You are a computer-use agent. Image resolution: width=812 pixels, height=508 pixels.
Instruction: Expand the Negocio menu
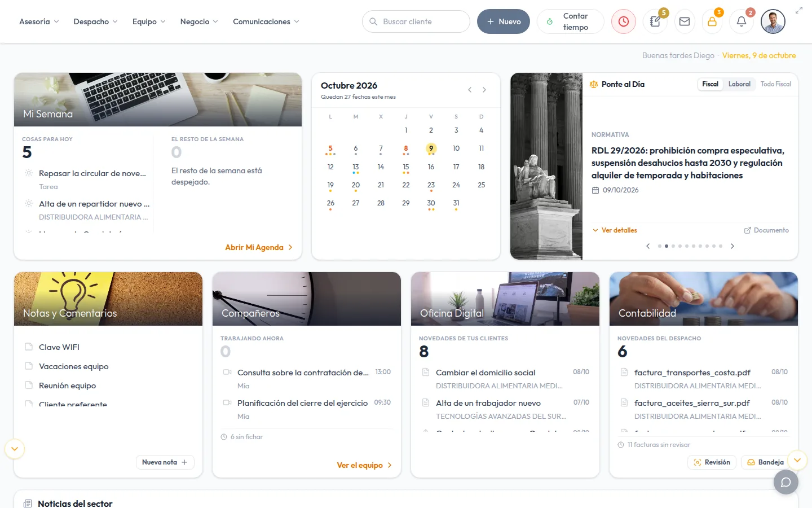tap(199, 21)
